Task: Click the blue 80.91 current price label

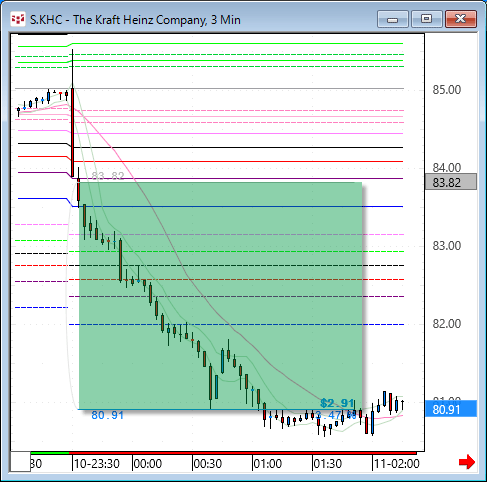Action: coord(451,409)
